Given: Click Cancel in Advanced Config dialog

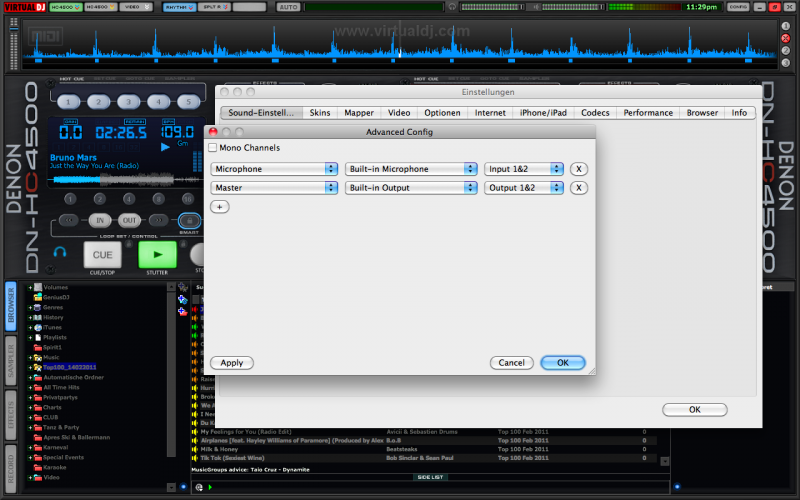Looking at the screenshot, I should [x=511, y=363].
